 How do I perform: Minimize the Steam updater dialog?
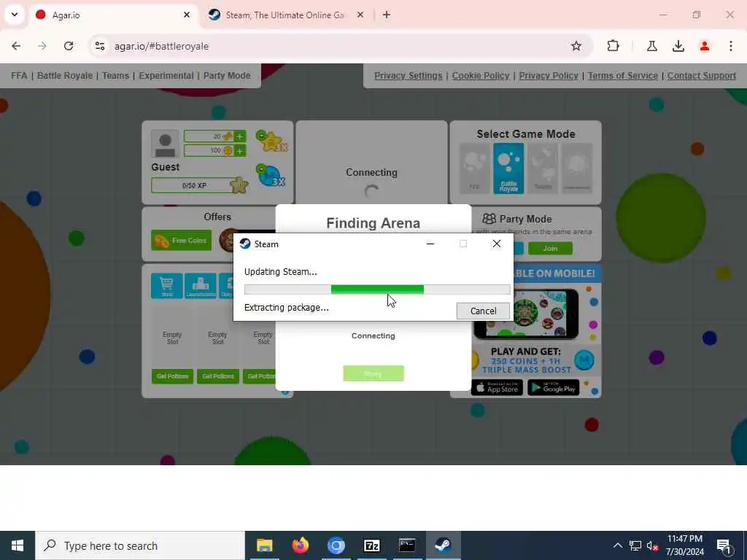point(430,244)
